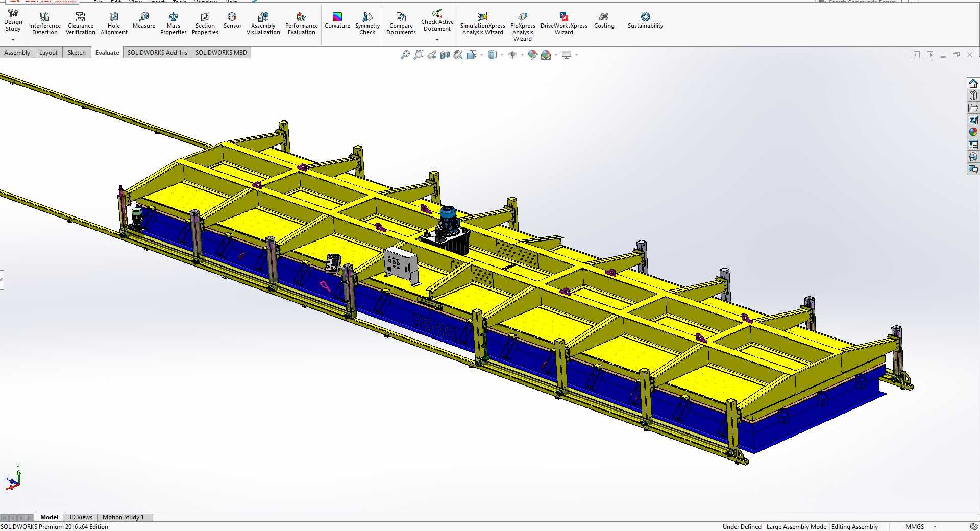Screen dimensions: 980x531
Task: Click Zoom to Area icon
Action: click(419, 55)
